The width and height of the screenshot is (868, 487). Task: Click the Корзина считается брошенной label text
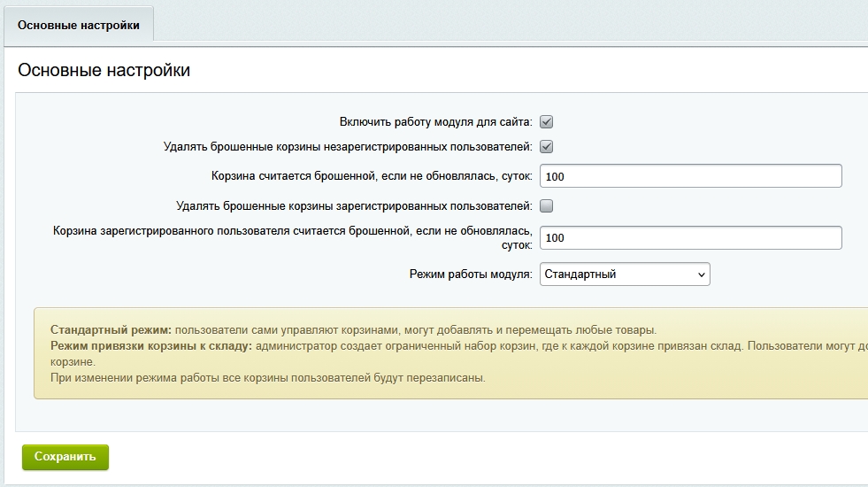[x=372, y=176]
